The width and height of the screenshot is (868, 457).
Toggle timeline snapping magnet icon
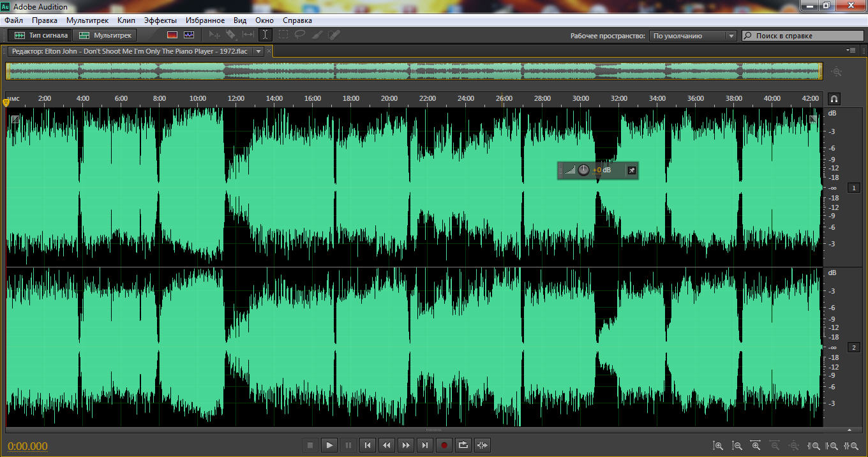(x=834, y=99)
